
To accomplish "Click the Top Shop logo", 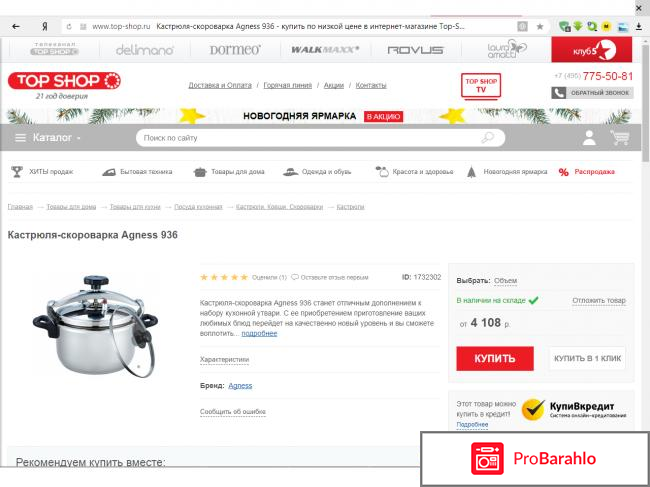I will coord(64,81).
